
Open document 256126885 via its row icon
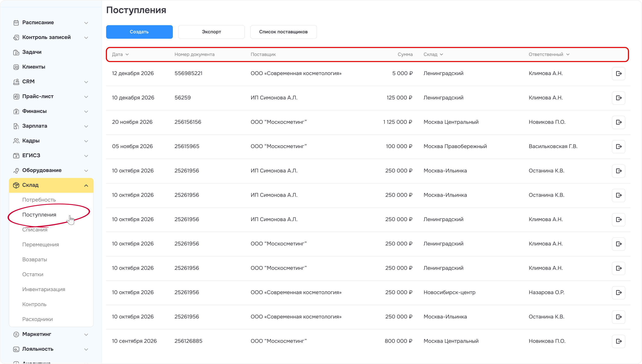click(618, 341)
